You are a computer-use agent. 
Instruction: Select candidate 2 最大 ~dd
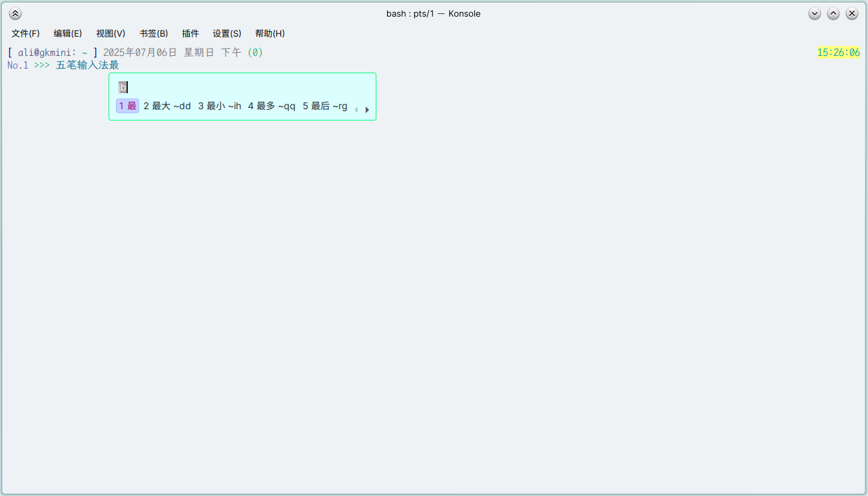(x=167, y=106)
